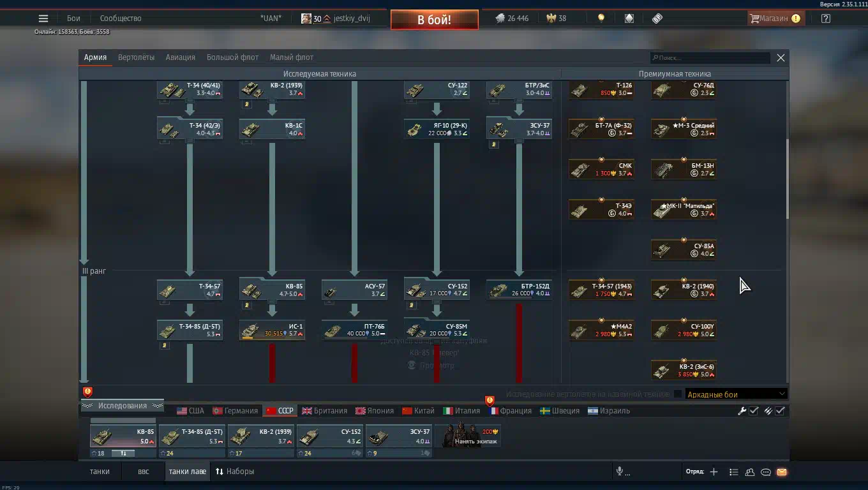Select premium СУ-100У card
This screenshot has width=868, height=490.
[684, 330]
